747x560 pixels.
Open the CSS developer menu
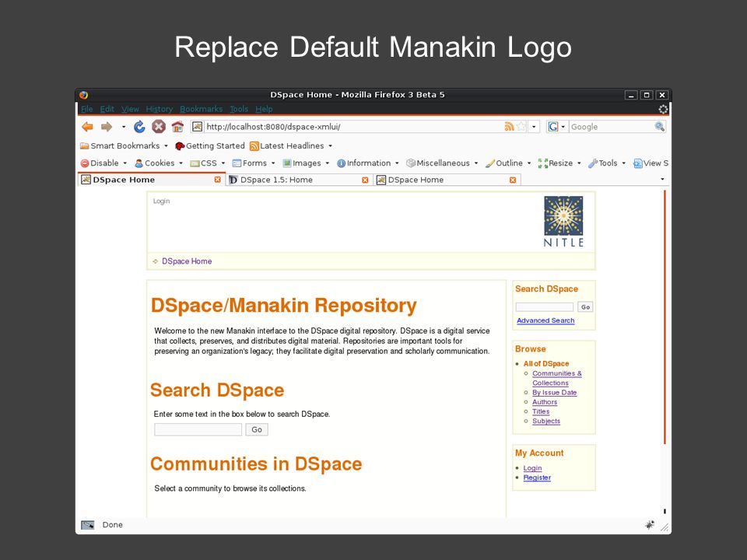pos(207,163)
